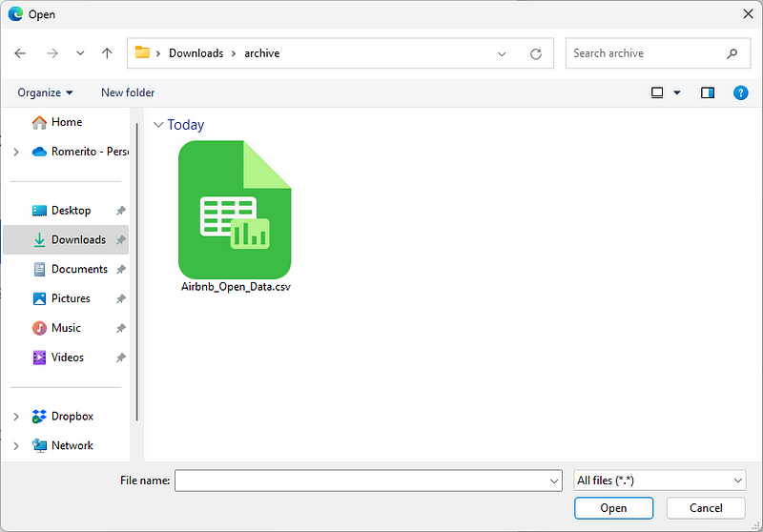Select Downloads in the address breadcrumb
The image size is (763, 532).
click(x=196, y=53)
